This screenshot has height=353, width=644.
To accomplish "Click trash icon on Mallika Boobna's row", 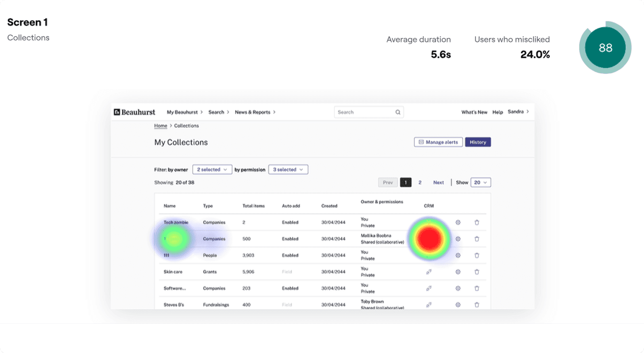I will click(x=477, y=239).
